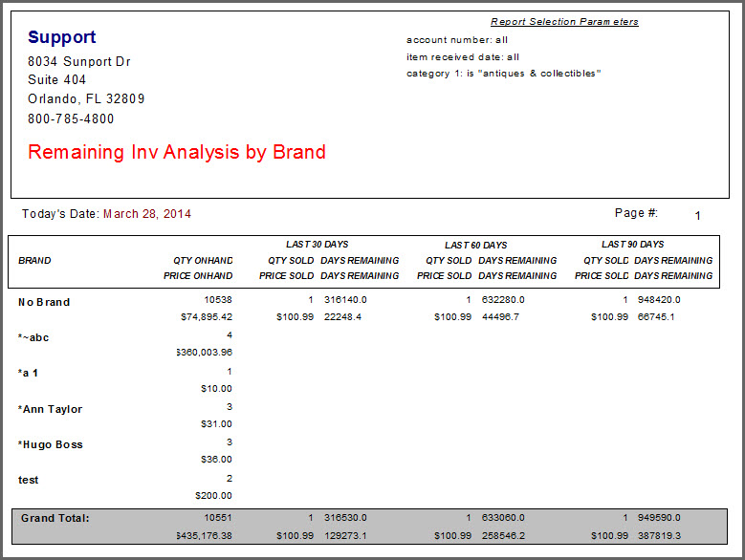Click the QTY ONHAND column header

point(203,261)
